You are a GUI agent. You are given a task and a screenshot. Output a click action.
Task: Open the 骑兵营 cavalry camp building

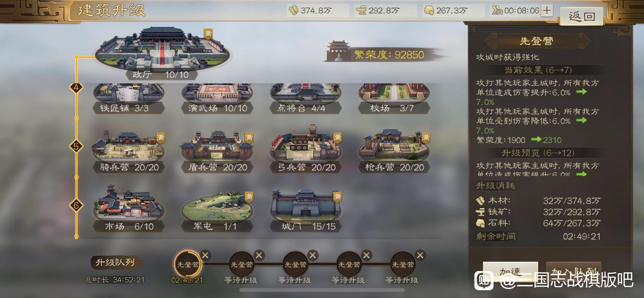tap(128, 151)
